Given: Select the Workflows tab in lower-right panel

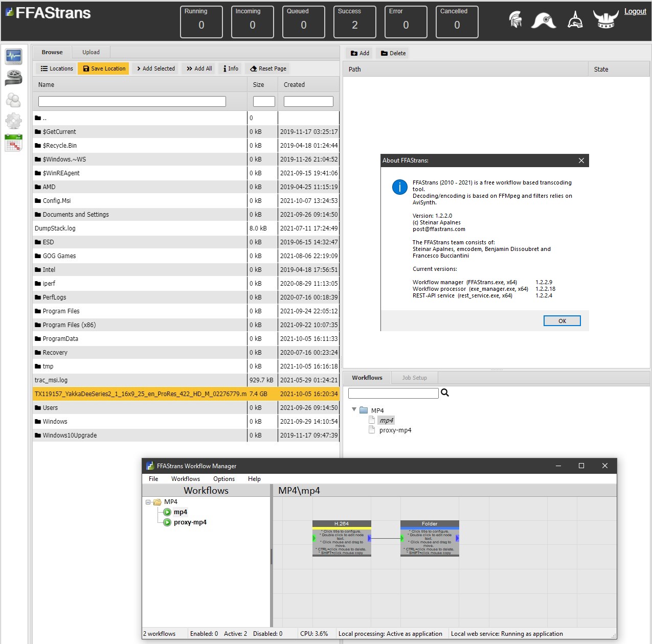Looking at the screenshot, I should click(x=367, y=378).
